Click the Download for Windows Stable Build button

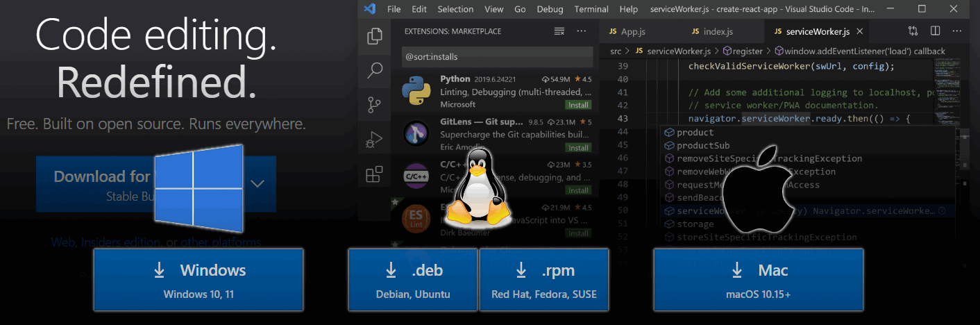click(139, 184)
